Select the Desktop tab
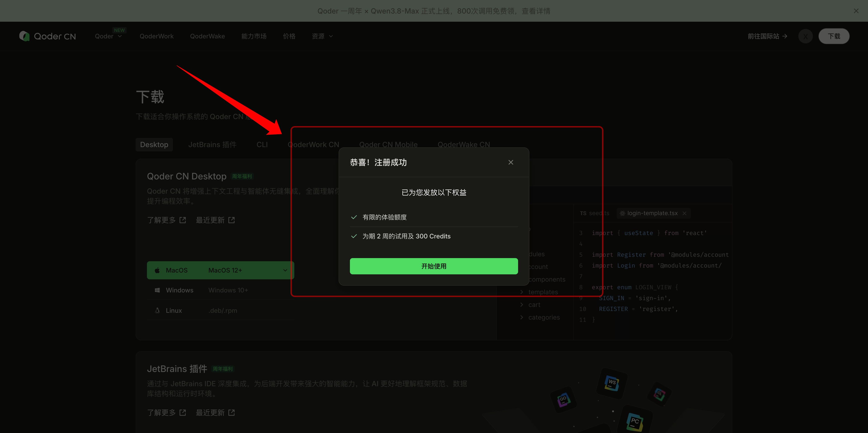Viewport: 868px width, 433px height. click(x=154, y=145)
